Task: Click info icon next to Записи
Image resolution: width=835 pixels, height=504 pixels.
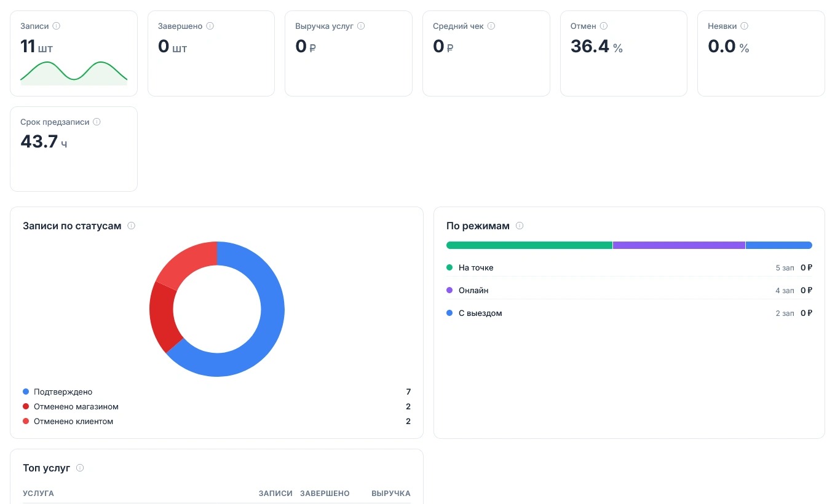Action: 57,26
